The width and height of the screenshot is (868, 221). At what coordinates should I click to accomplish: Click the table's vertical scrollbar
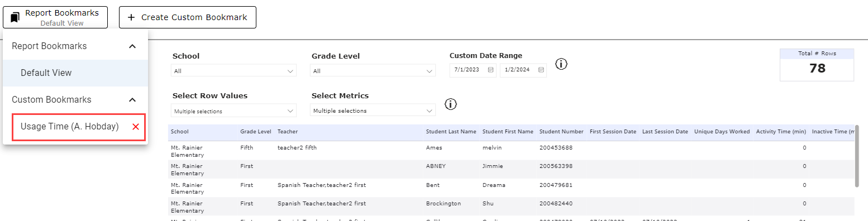pyautogui.click(x=857, y=156)
